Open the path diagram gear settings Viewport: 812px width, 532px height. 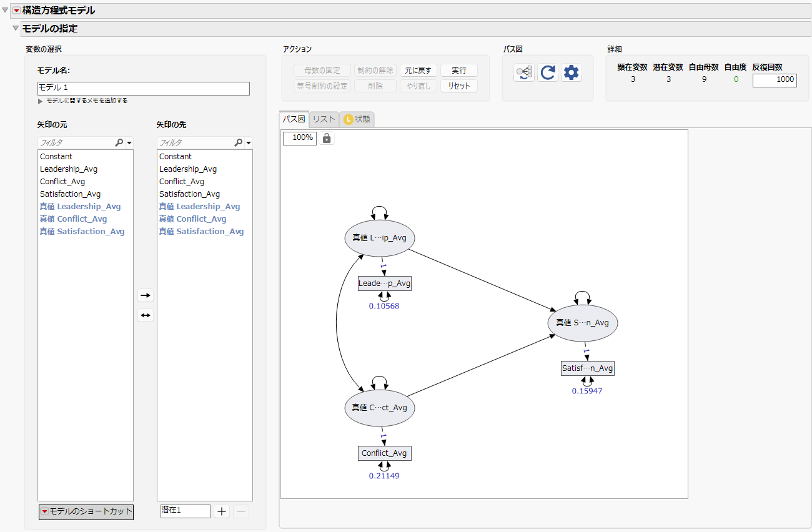click(571, 72)
